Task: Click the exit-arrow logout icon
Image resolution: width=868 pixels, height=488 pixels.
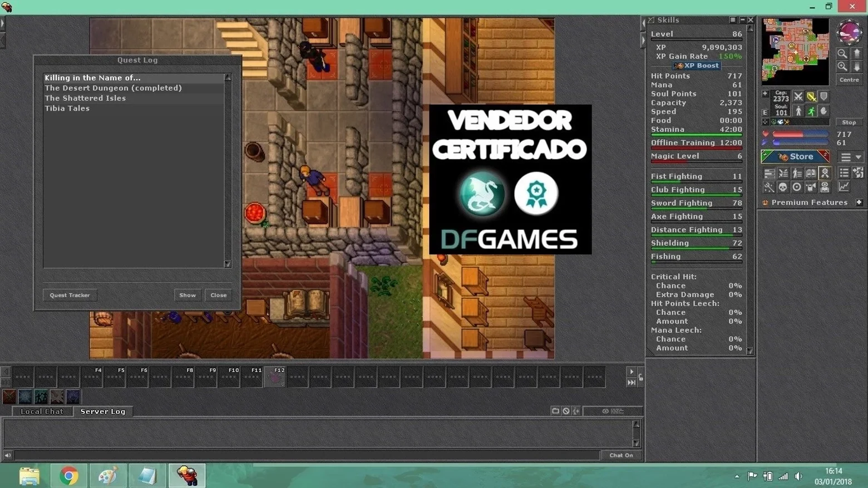Action: (858, 173)
